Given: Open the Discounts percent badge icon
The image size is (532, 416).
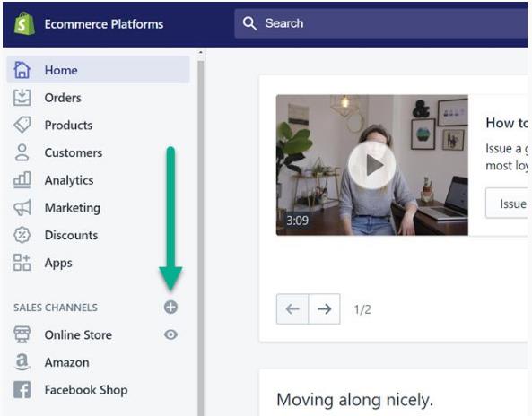Looking at the screenshot, I should click(22, 235).
